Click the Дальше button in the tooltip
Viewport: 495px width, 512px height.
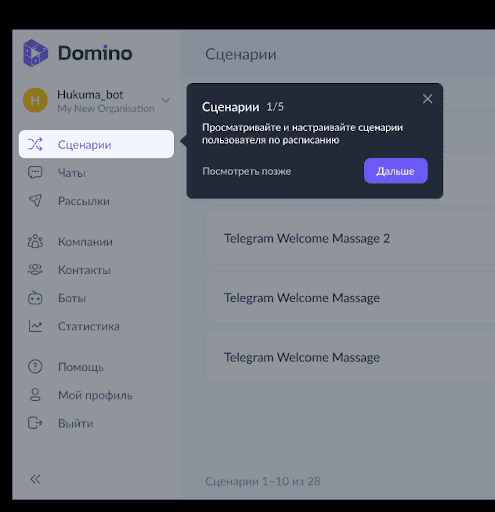(x=396, y=171)
